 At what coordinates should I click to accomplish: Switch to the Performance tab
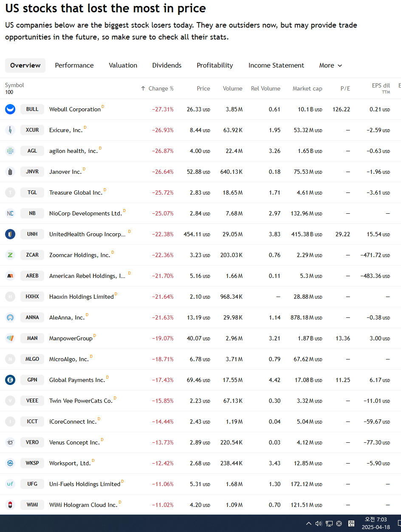(74, 65)
